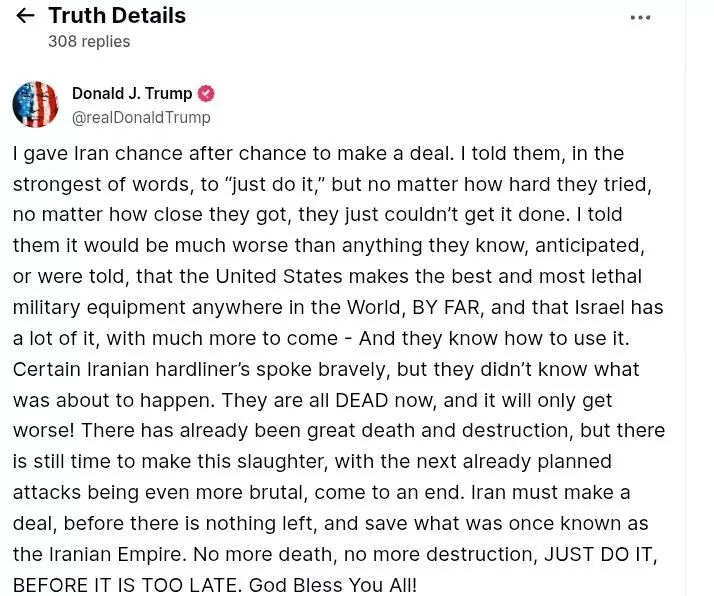Open the three-dot more options menu
This screenshot has height=596, width=714.
pyautogui.click(x=640, y=18)
